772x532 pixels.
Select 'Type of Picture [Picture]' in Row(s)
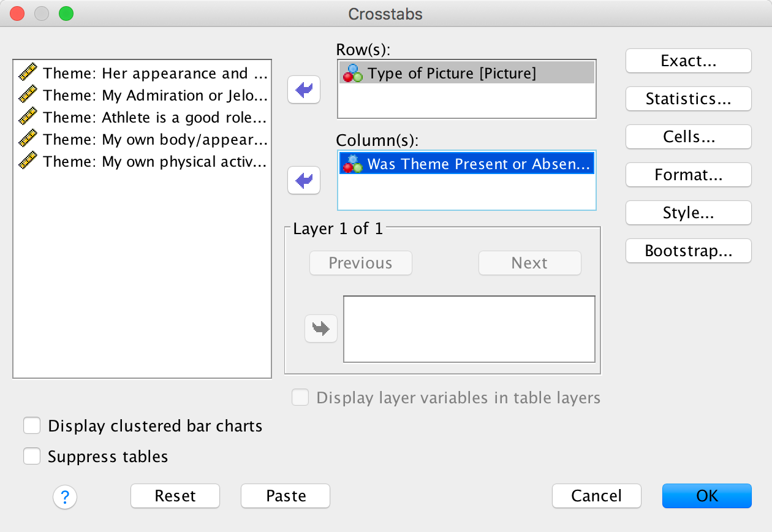(x=452, y=74)
